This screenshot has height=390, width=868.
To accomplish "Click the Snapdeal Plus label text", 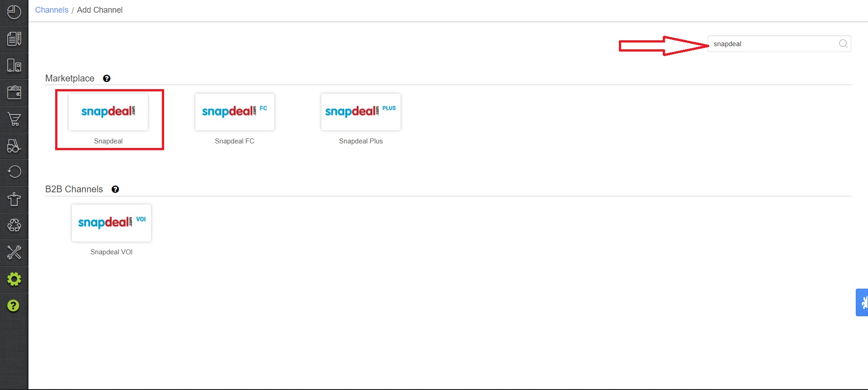I will 361,141.
